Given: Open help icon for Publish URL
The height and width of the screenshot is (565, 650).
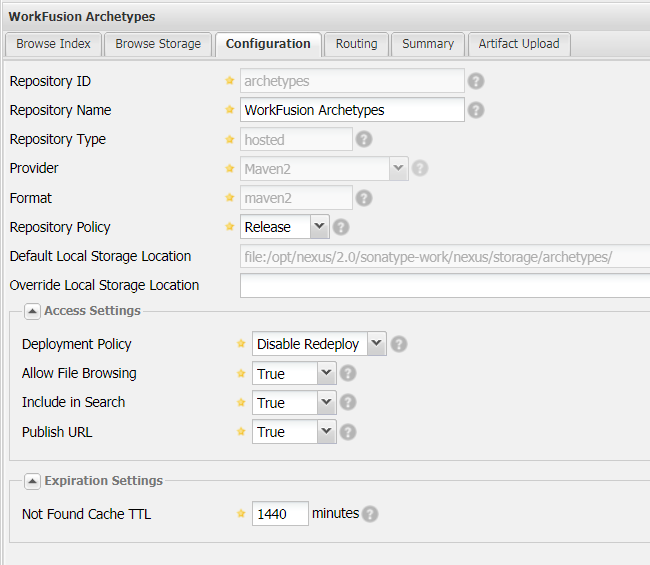Looking at the screenshot, I should 348,432.
